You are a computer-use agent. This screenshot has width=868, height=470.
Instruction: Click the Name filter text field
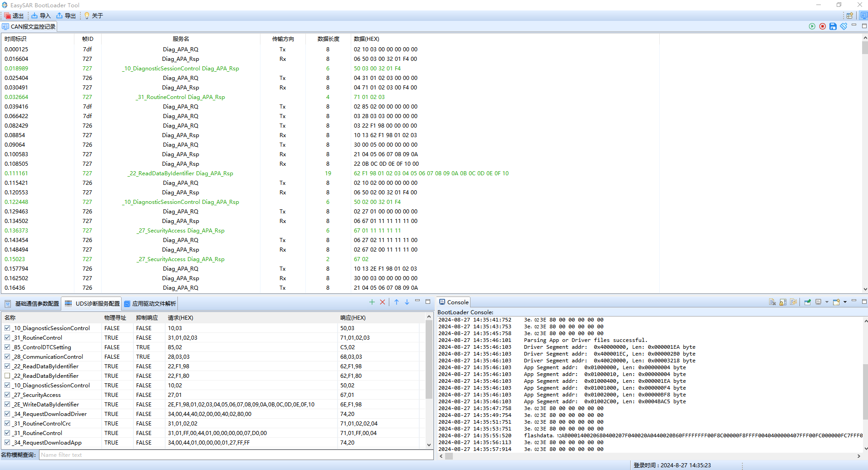tap(236, 455)
